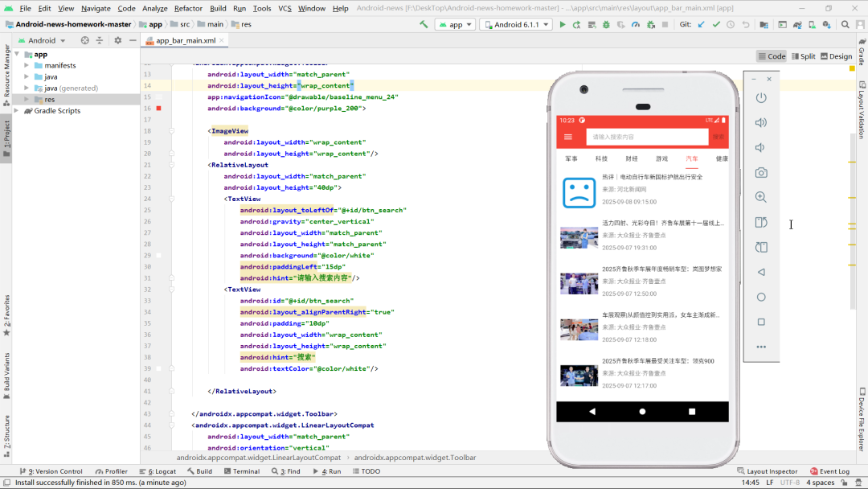Open the Refactor menu
Image resolution: width=868 pixels, height=489 pixels.
click(188, 8)
